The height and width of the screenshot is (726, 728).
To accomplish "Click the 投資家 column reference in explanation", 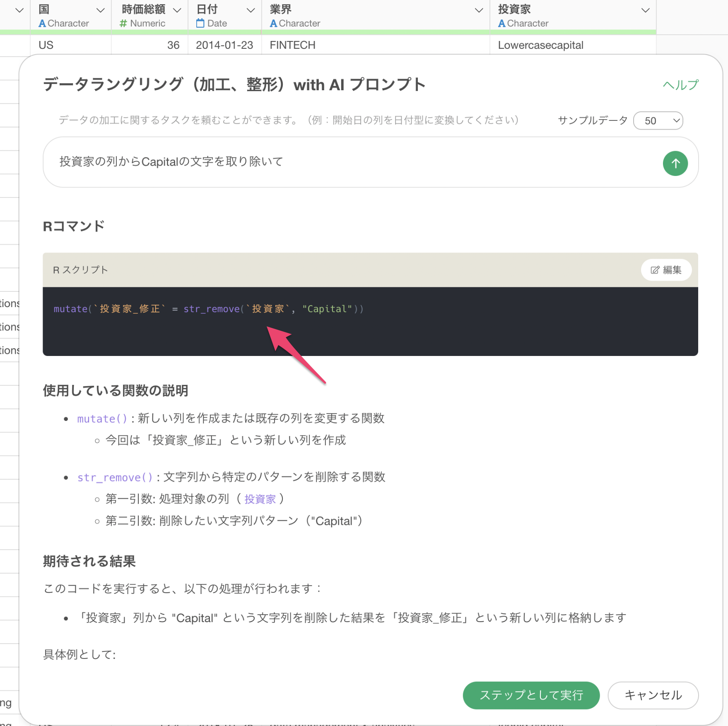I will [260, 499].
